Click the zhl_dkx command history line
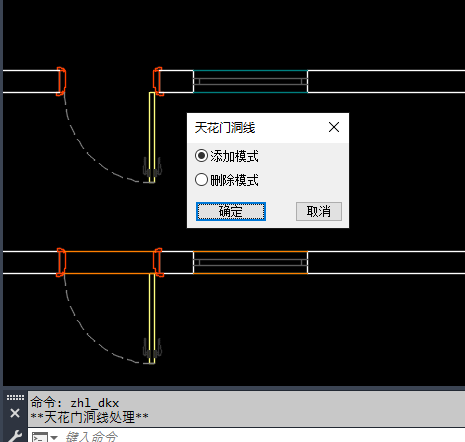This screenshot has width=465, height=442. (75, 403)
